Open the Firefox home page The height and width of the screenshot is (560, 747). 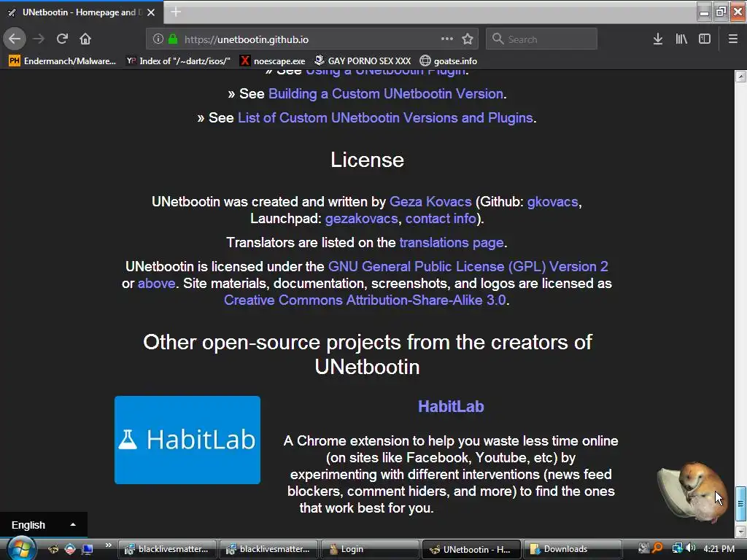[85, 39]
